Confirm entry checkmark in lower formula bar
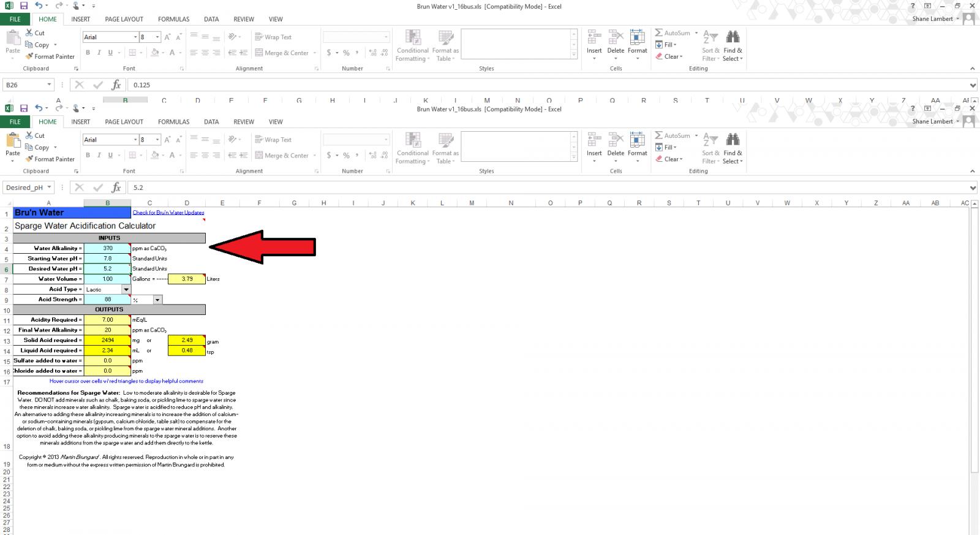Image resolution: width=980 pixels, height=535 pixels. pyautogui.click(x=98, y=188)
